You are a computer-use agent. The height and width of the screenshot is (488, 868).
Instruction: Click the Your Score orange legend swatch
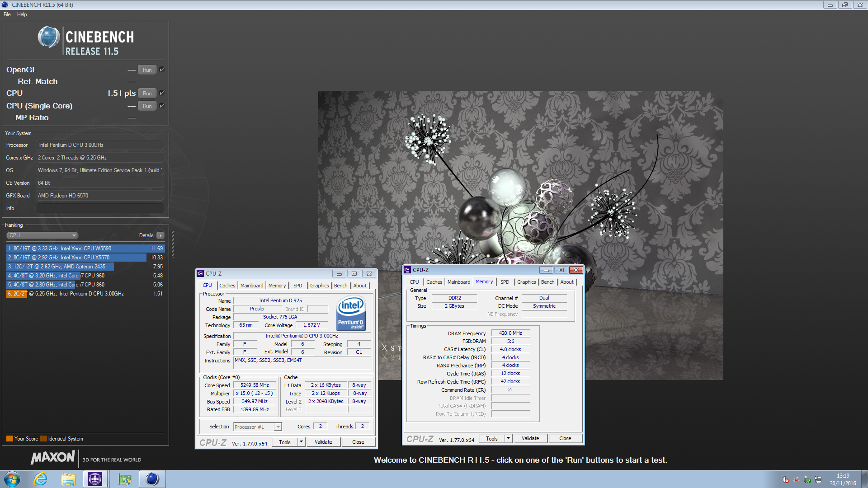pyautogui.click(x=9, y=439)
